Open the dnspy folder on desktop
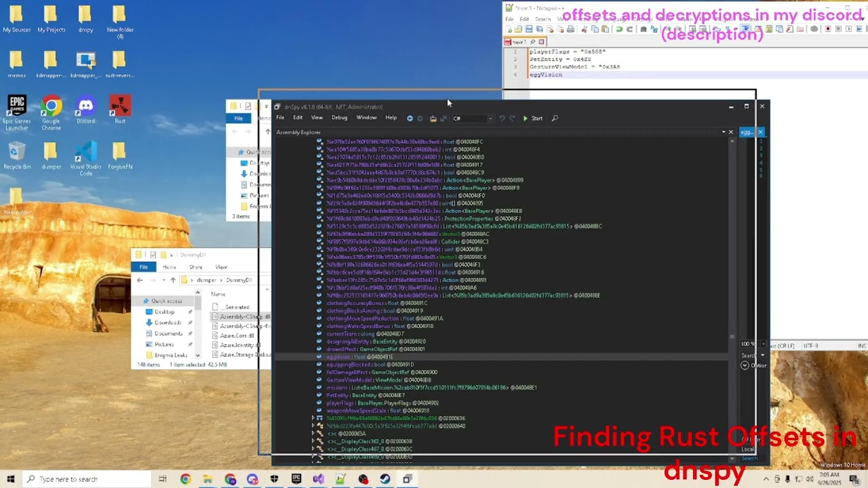Image resolution: width=868 pixels, height=488 pixels. point(85,19)
